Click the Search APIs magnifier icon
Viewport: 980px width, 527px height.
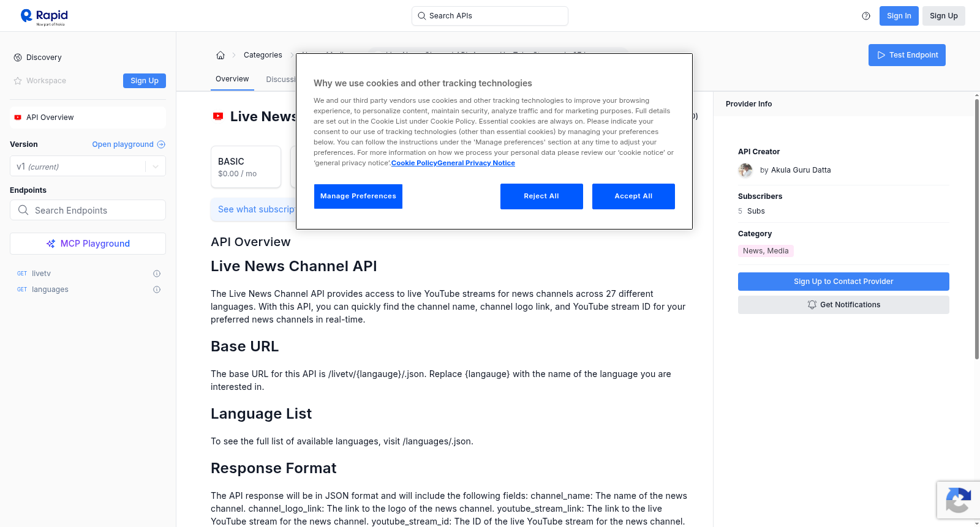(422, 16)
